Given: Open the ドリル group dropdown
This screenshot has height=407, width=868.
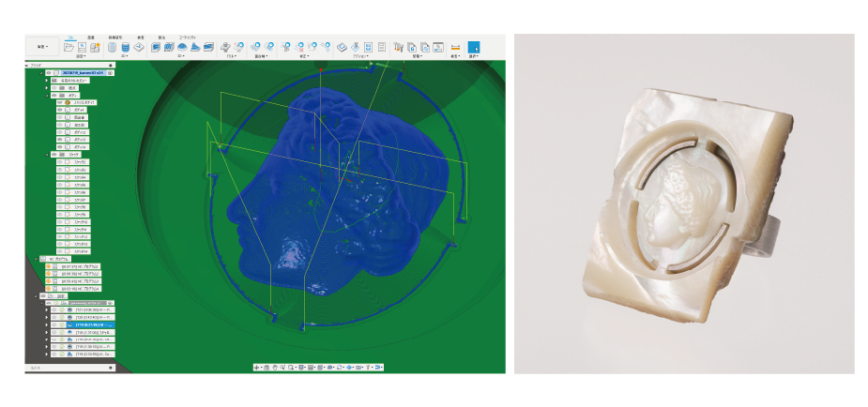Looking at the screenshot, I should (x=233, y=56).
